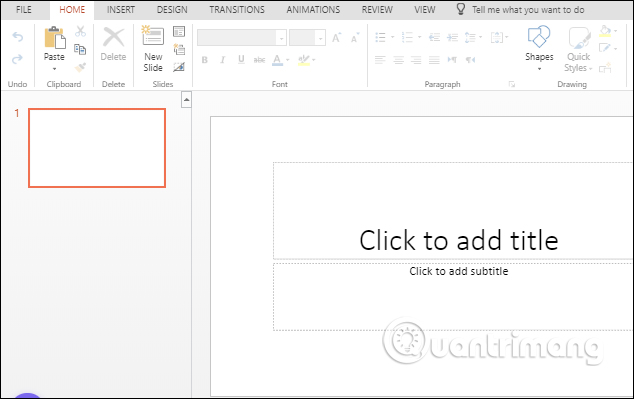Add a New Slide
634x399 pixels.
(x=153, y=49)
